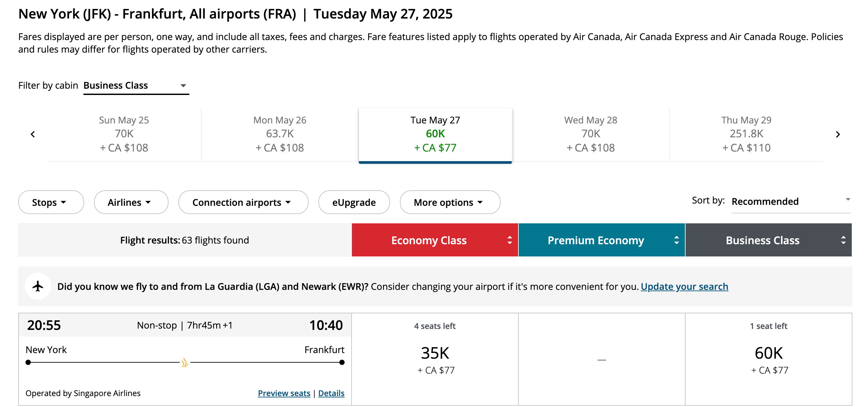Choose the 35K Economy Class fare
Screen dimensions: 868x407
click(x=435, y=359)
